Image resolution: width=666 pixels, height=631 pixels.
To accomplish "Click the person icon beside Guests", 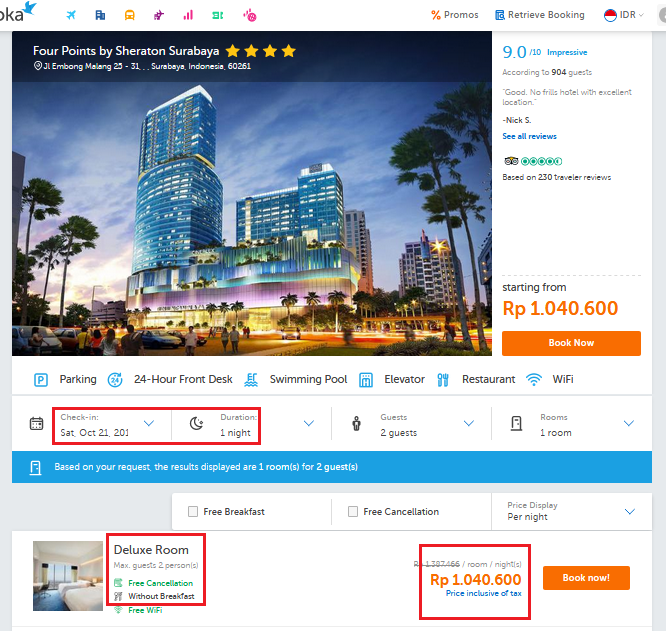I will [357, 423].
